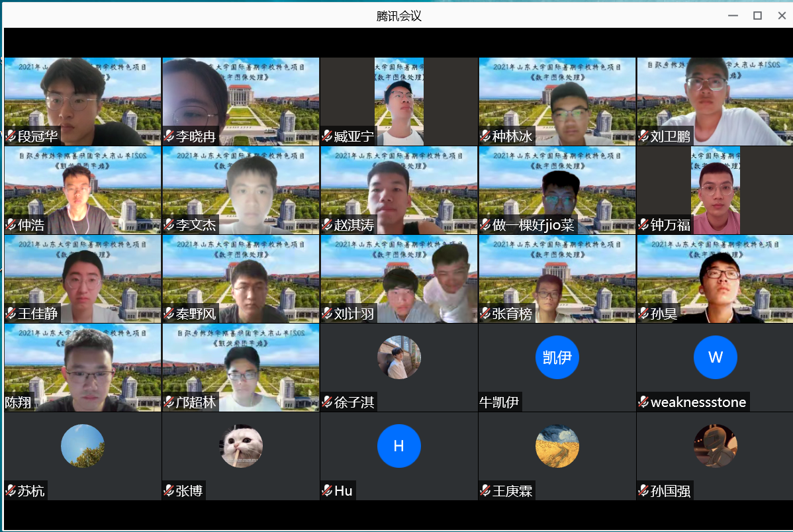The height and width of the screenshot is (532, 793).
Task: Click the name text 做一棵好jio菜
Action: click(533, 225)
